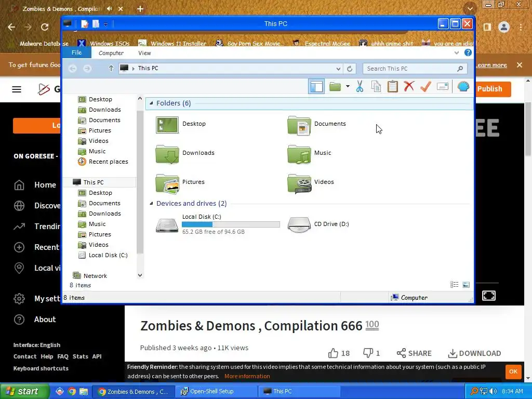Click the Cut scissors icon
The height and width of the screenshot is (399, 532).
point(360,87)
